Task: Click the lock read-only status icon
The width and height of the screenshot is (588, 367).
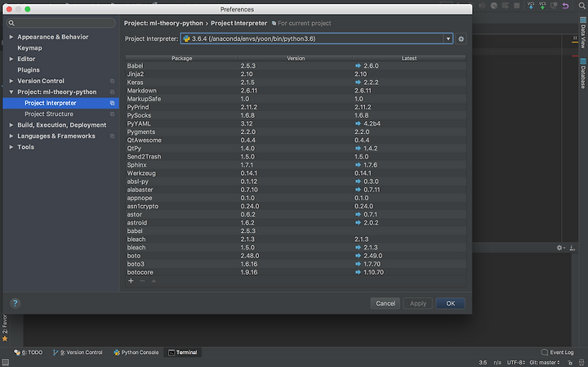Action: (570, 362)
